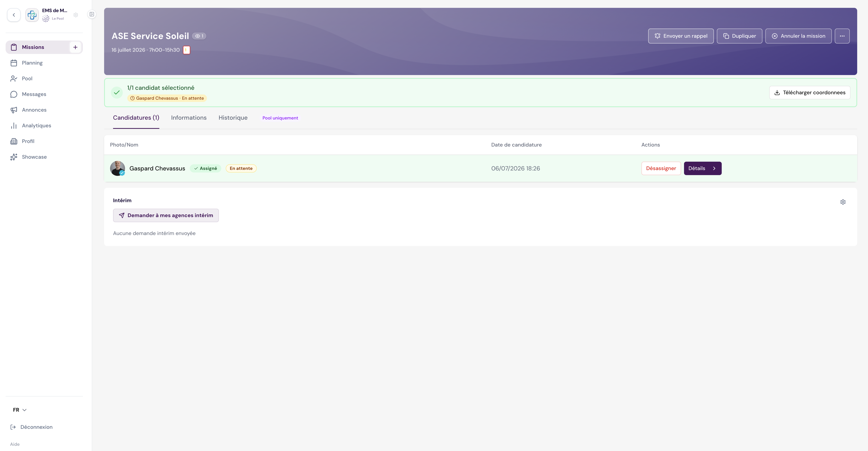Click the Showcase sparkles icon

(x=14, y=157)
